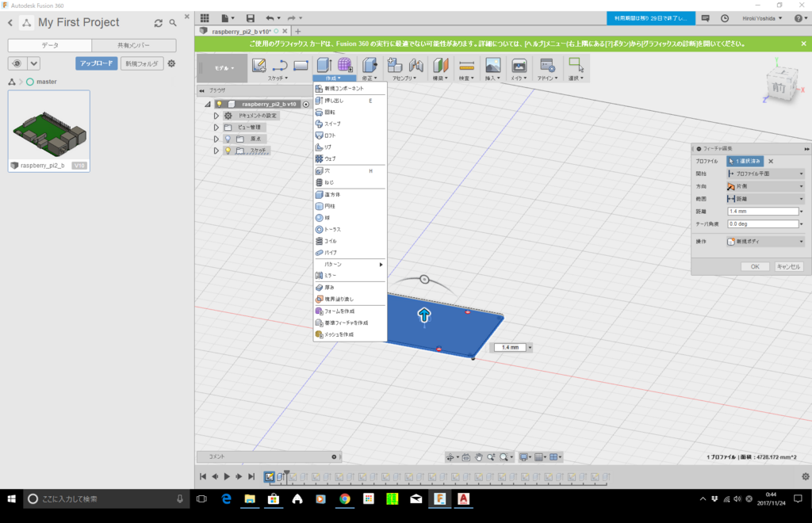Click the ViewCube front face
This screenshot has width=812, height=523.
click(x=779, y=88)
